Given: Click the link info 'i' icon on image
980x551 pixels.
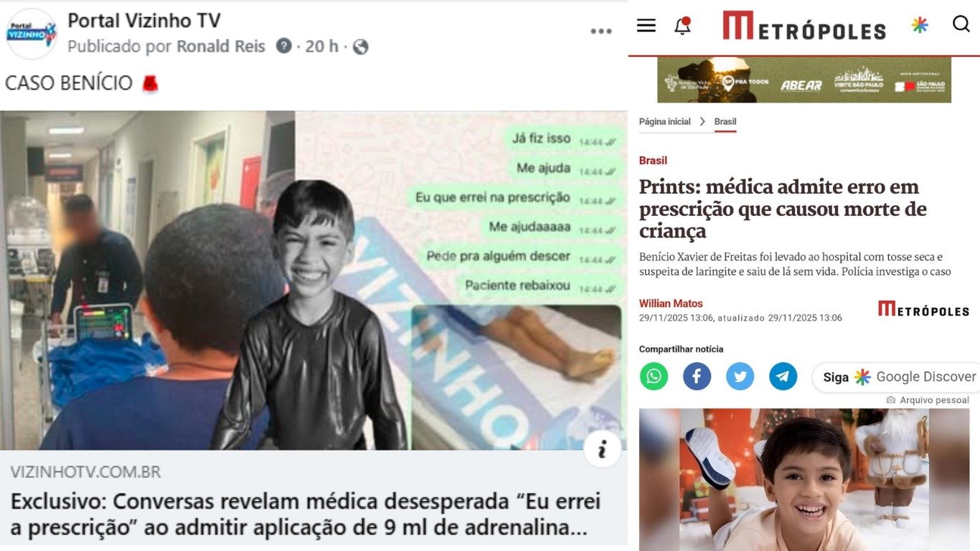Looking at the screenshot, I should coord(602,449).
